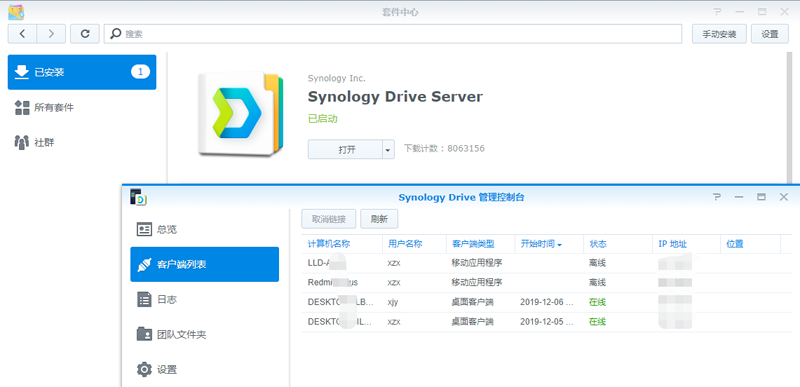
Task: Select the LLD-A client row name
Action: click(327, 263)
